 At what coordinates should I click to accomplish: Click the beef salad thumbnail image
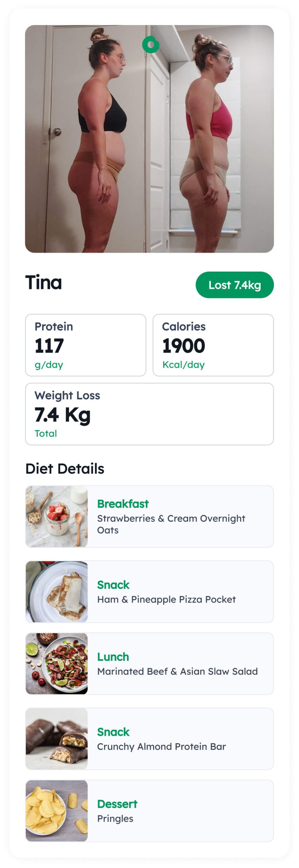pos(57,663)
